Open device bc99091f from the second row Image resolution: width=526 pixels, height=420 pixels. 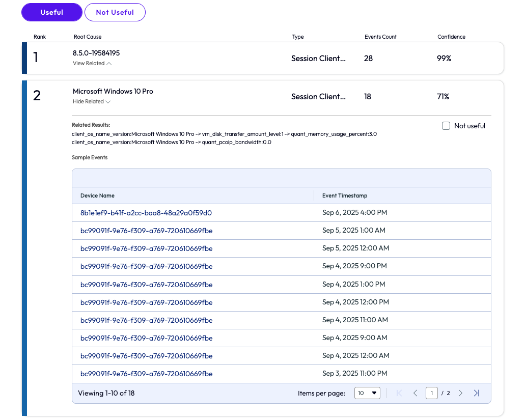(146, 230)
